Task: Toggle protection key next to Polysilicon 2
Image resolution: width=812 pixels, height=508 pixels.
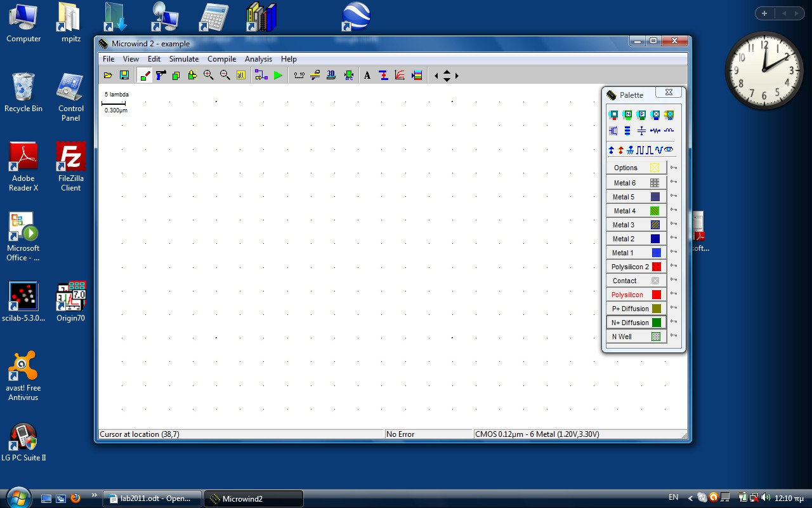Action: click(674, 265)
